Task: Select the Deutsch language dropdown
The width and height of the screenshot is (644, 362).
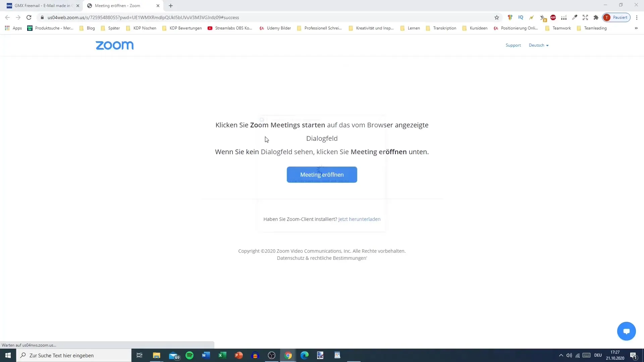Action: [539, 45]
